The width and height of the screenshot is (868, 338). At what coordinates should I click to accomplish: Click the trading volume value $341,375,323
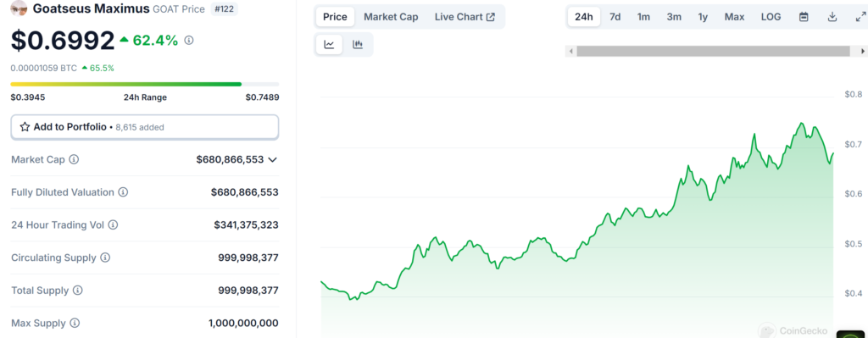click(x=247, y=224)
